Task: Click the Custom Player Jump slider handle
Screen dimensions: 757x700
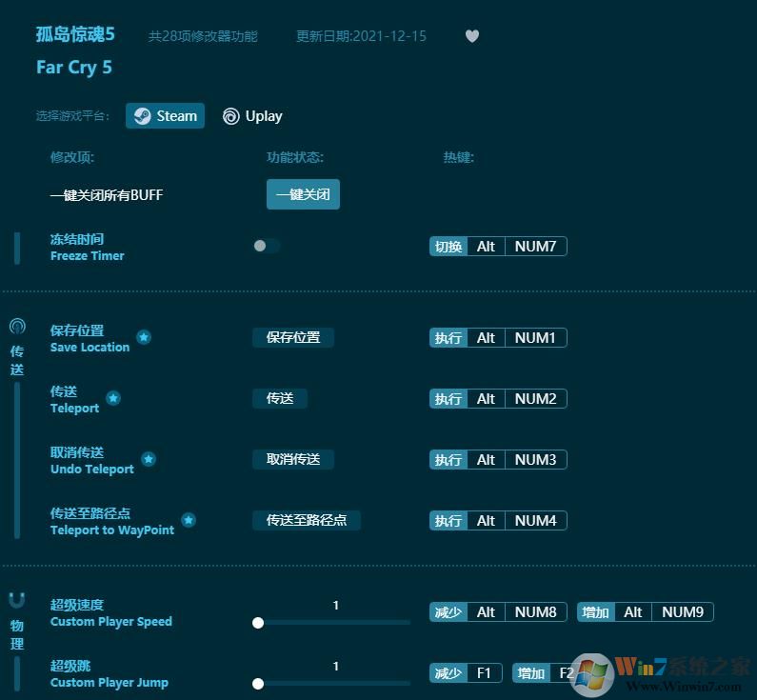Action: point(258,684)
